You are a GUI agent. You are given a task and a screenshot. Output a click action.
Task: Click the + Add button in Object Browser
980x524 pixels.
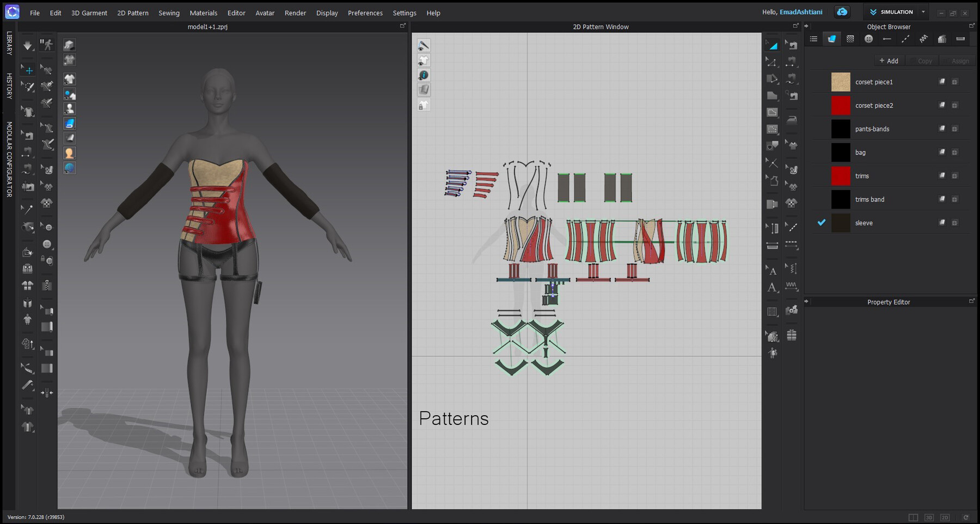(889, 60)
